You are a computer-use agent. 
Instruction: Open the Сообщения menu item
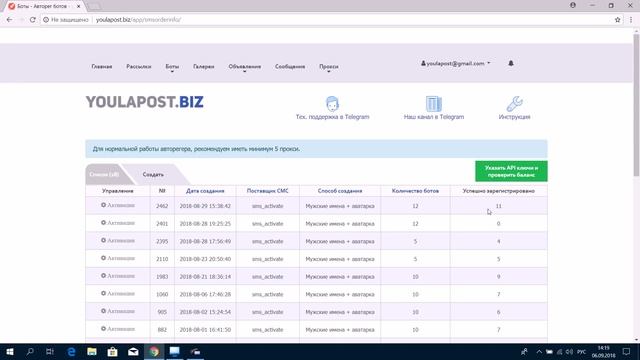[290, 67]
